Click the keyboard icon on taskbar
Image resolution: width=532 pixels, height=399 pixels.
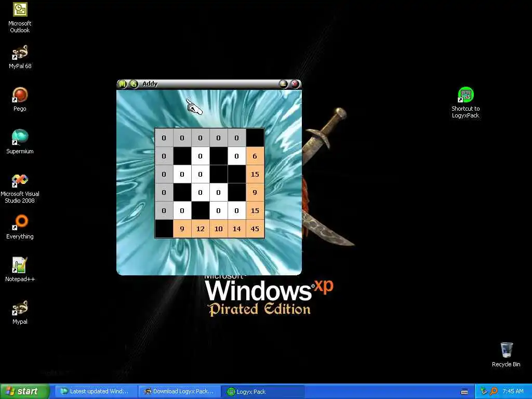coord(464,392)
